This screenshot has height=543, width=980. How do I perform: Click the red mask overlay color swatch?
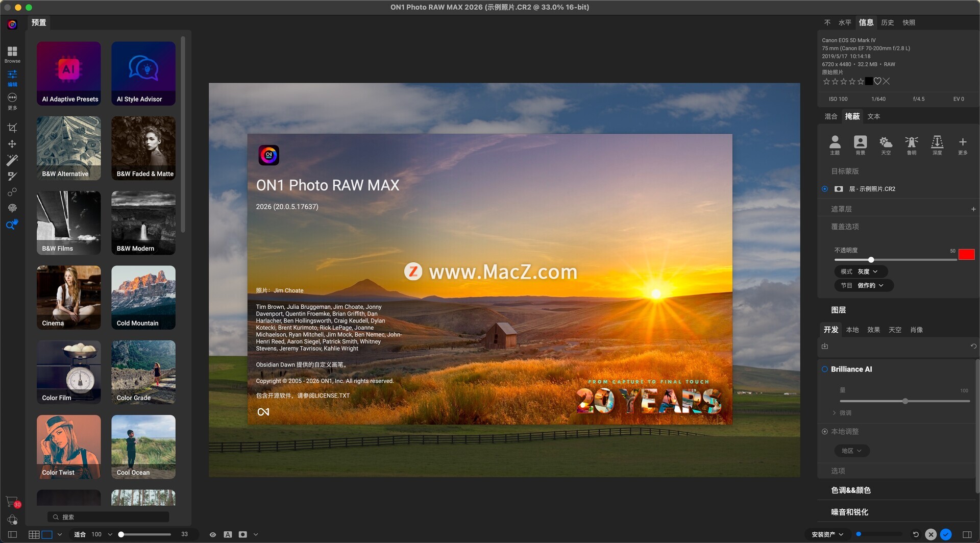coord(966,254)
